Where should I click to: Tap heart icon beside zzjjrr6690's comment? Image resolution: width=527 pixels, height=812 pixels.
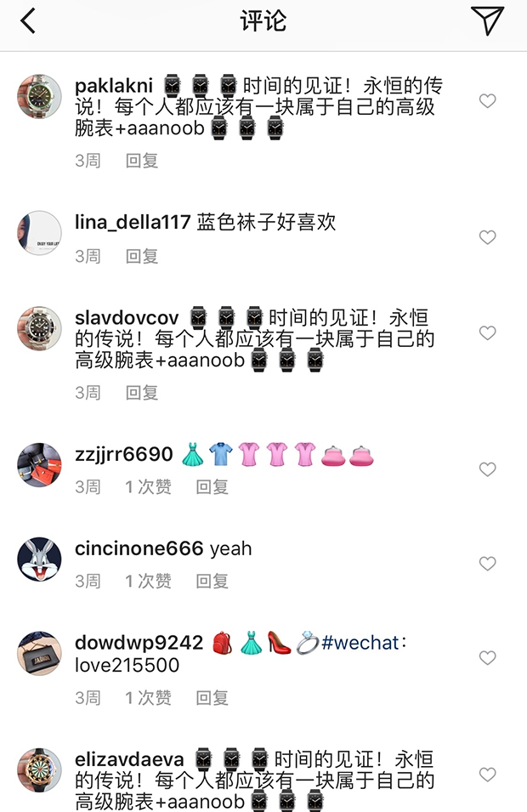click(488, 469)
